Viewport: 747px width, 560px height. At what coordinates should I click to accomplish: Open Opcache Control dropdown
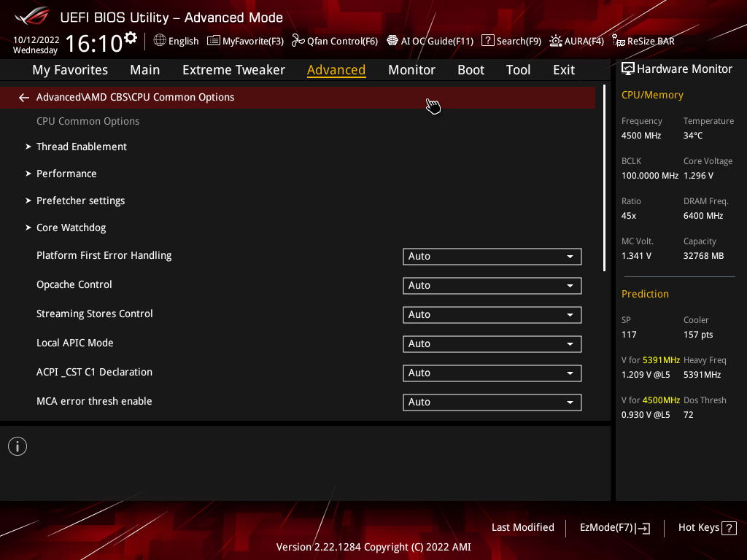(x=492, y=286)
